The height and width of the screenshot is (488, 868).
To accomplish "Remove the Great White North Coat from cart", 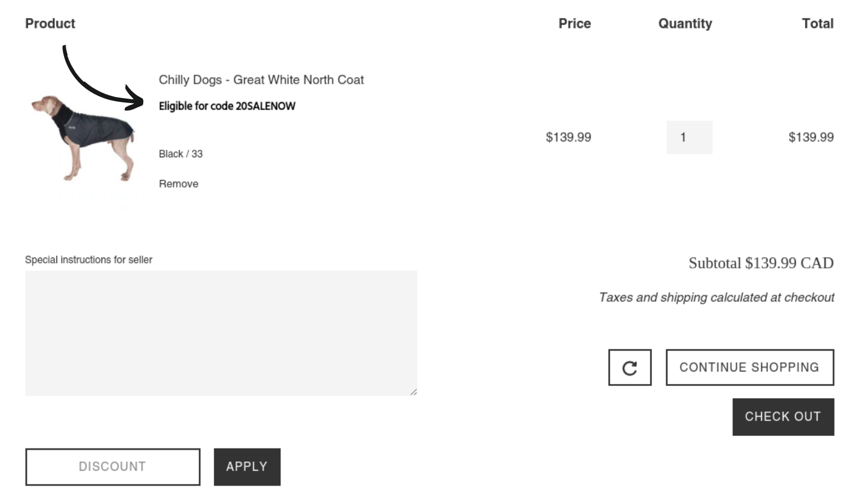I will [x=178, y=183].
